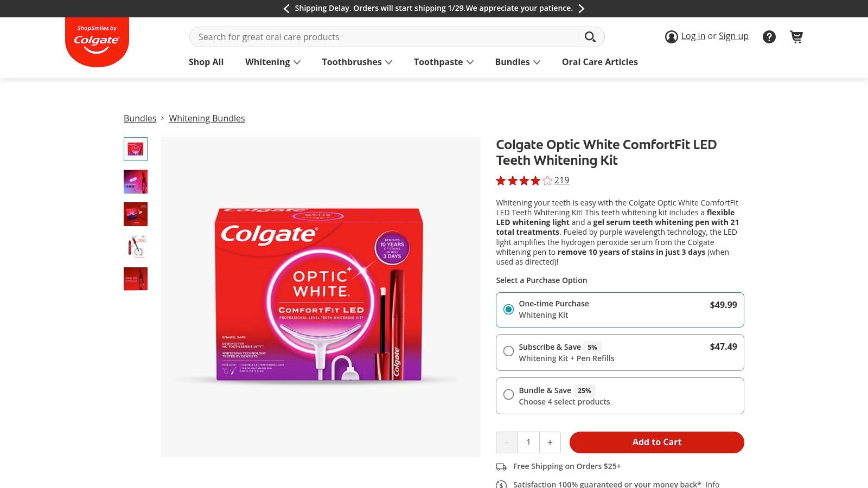Advance the shipping banner with the right arrow
Screen dimensions: 868x488
pyautogui.click(x=581, y=8)
